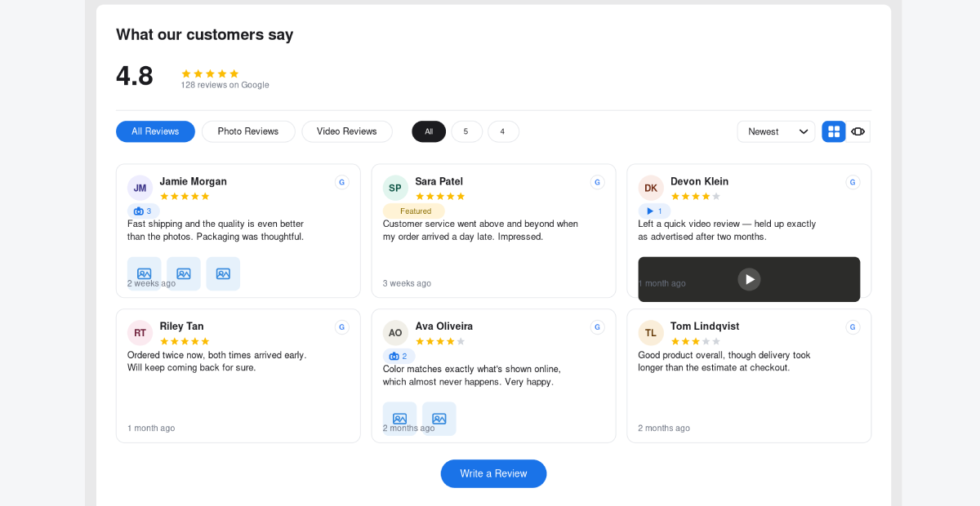Filter reviews by 4 stars
The height and width of the screenshot is (506, 980).
point(503,131)
